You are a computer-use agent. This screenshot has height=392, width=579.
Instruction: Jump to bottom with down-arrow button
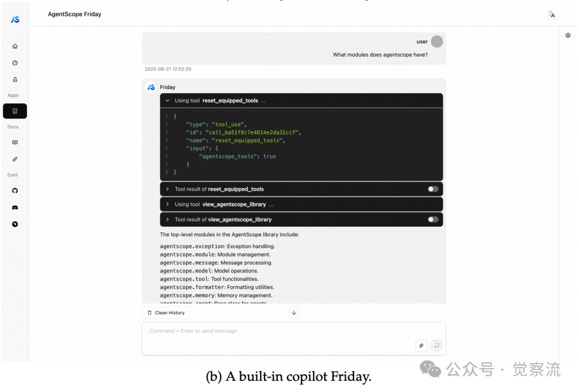(x=294, y=313)
